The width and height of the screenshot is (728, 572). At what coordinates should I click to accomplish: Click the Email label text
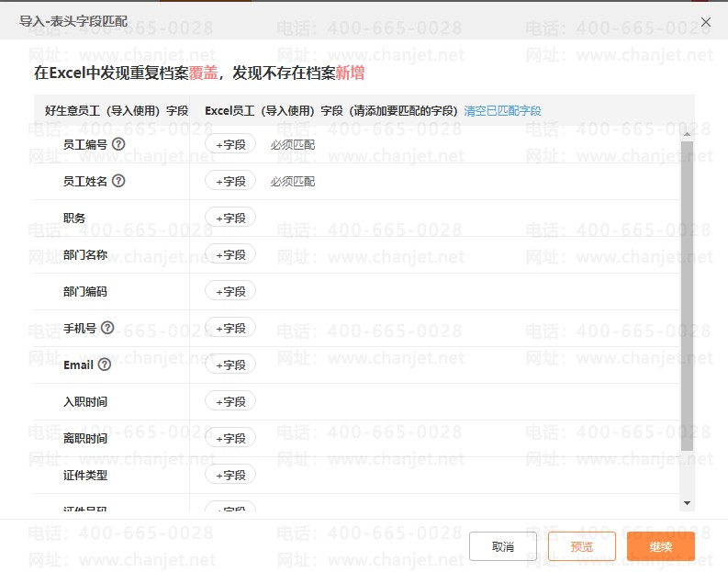click(78, 365)
